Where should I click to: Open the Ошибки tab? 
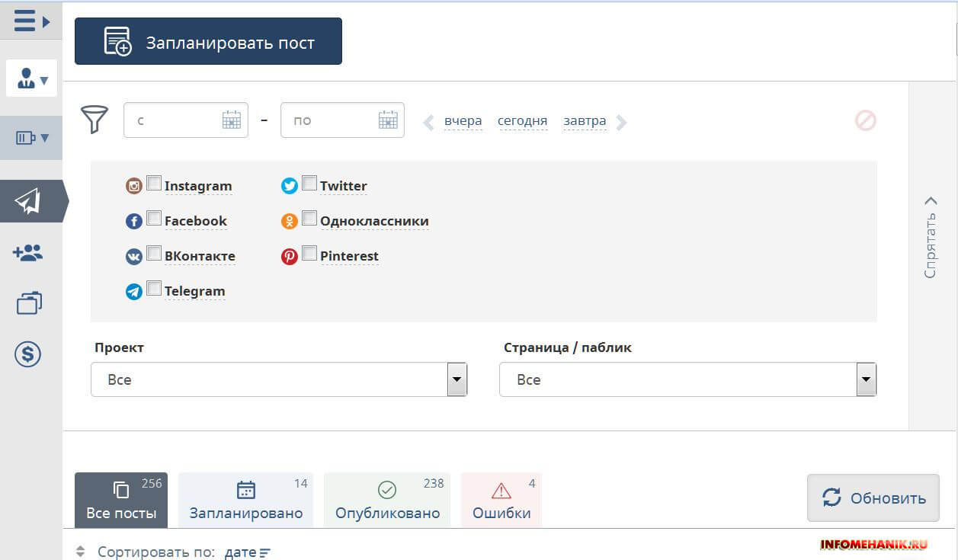(x=501, y=500)
